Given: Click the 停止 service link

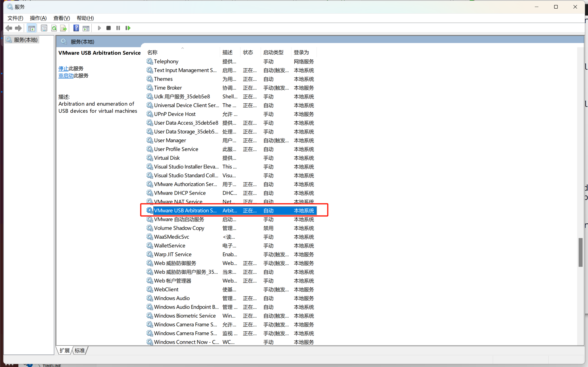Looking at the screenshot, I should (x=63, y=69).
